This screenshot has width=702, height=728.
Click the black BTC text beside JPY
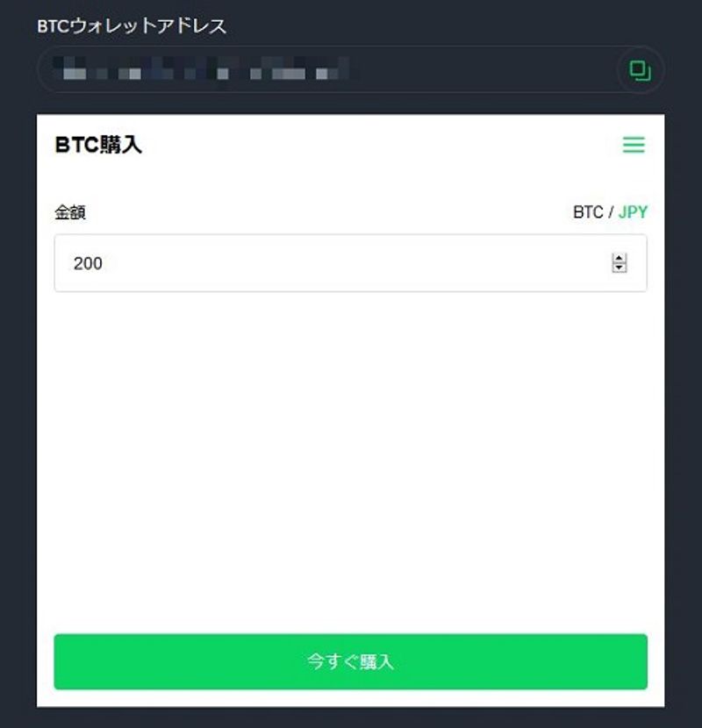(x=588, y=212)
